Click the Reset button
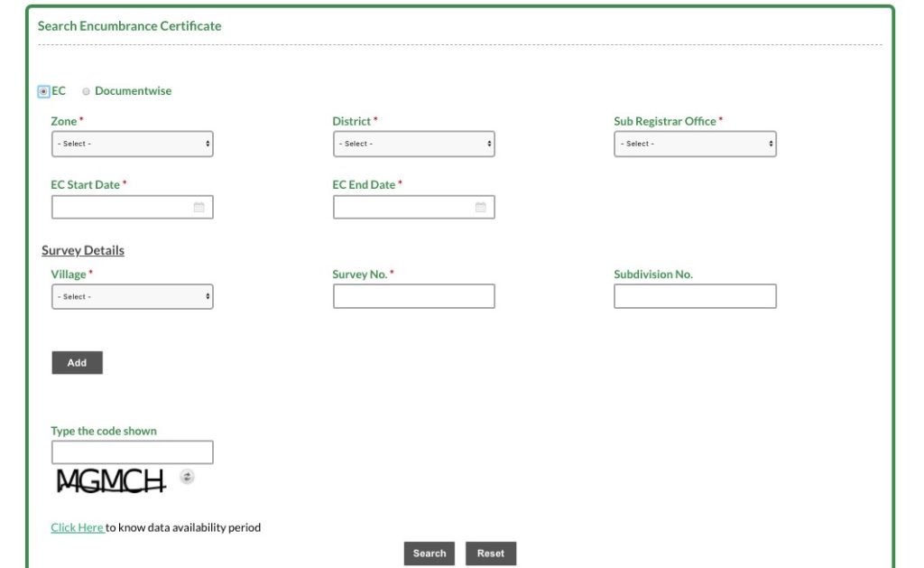The image size is (924, 568). (x=490, y=554)
